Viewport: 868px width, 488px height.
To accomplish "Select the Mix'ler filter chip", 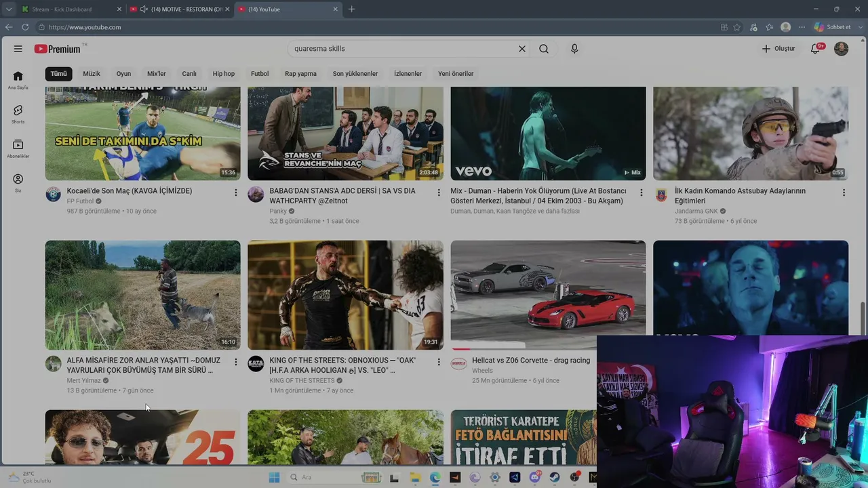I will point(157,74).
